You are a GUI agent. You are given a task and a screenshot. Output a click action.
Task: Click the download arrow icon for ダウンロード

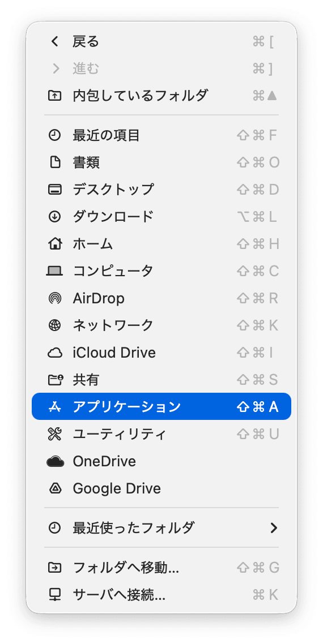coord(55,216)
